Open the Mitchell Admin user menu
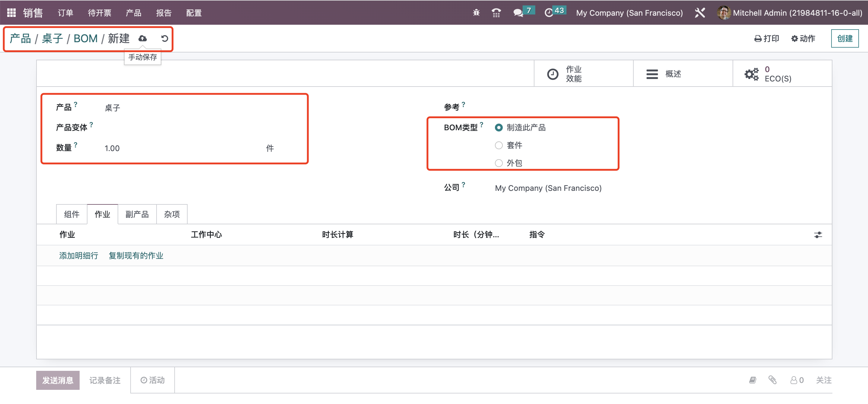The height and width of the screenshot is (404, 868). coord(790,13)
